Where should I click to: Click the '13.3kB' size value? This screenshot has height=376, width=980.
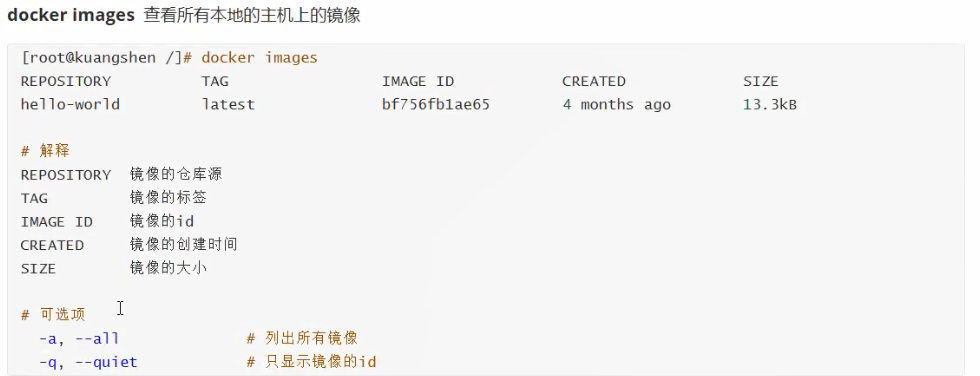[770, 104]
